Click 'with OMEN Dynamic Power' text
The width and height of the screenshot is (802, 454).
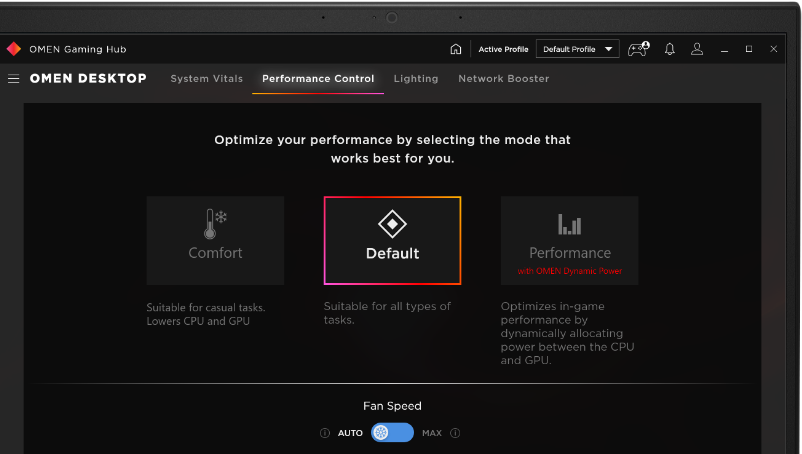[x=570, y=271]
